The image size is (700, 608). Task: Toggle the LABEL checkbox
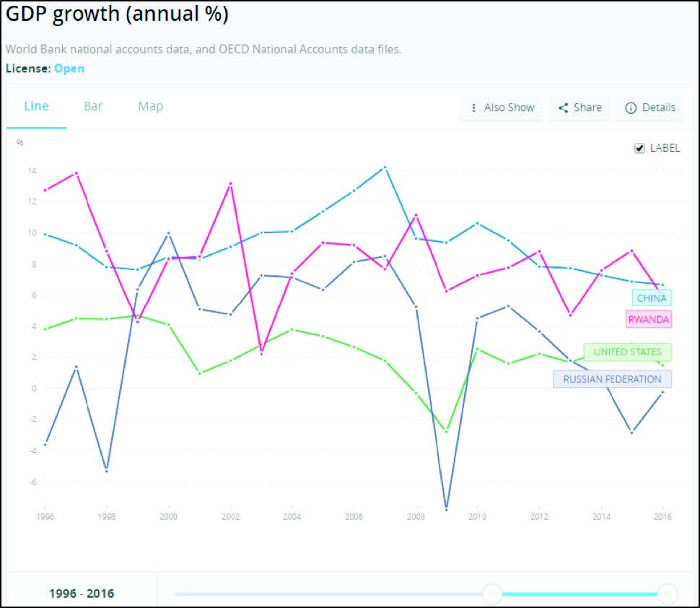point(639,148)
